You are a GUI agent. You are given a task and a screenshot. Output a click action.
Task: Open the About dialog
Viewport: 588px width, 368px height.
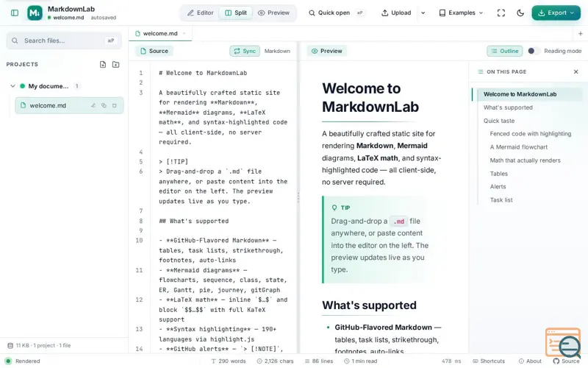[x=530, y=361]
